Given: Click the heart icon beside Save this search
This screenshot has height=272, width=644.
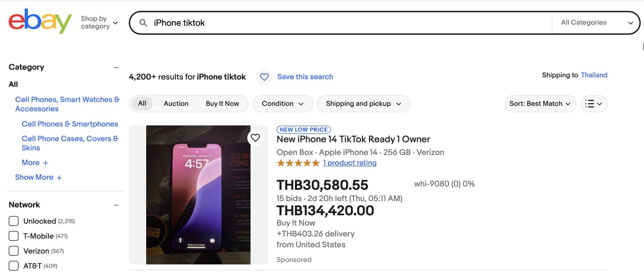Looking at the screenshot, I should (x=264, y=77).
